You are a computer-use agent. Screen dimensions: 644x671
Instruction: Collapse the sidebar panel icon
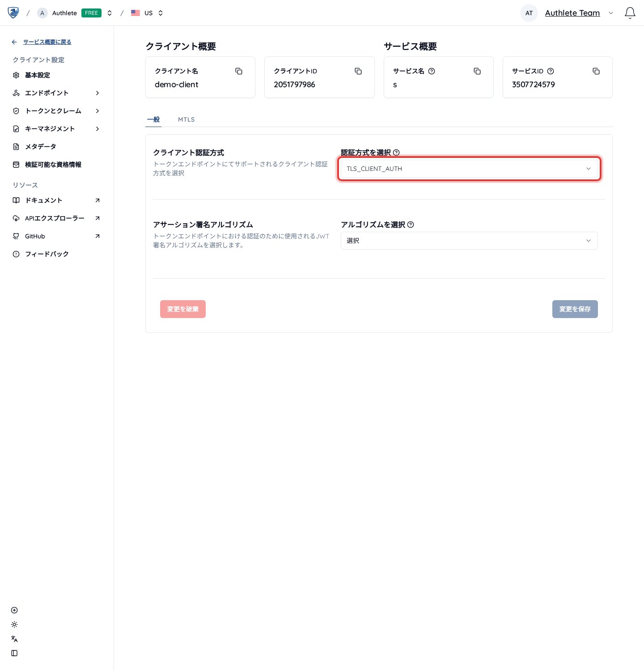click(14, 653)
